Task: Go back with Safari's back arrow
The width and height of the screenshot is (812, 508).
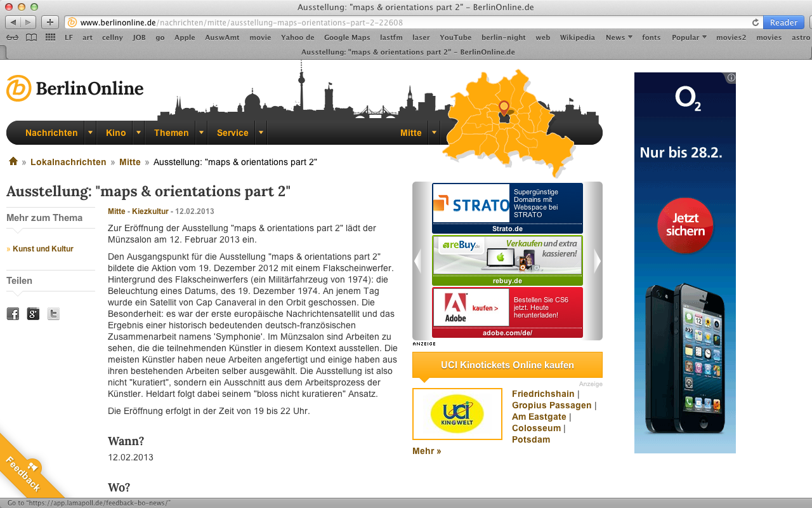Action: 13,22
